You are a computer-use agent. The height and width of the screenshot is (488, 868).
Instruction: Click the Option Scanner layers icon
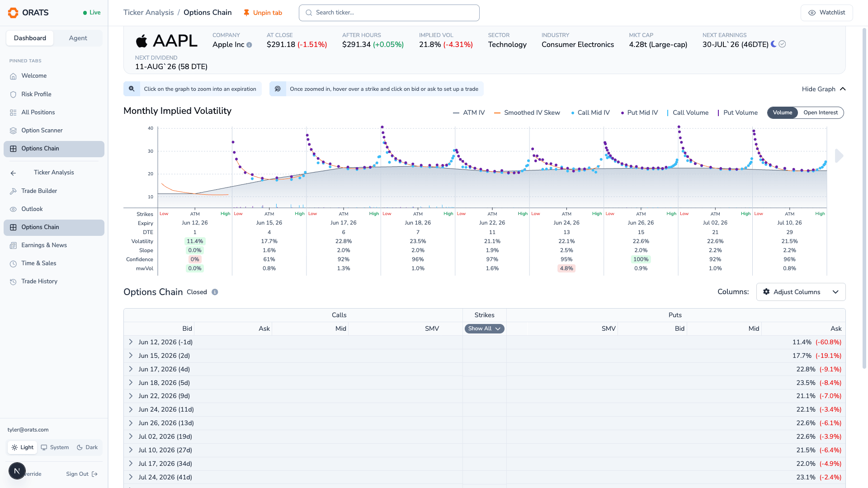tap(13, 131)
